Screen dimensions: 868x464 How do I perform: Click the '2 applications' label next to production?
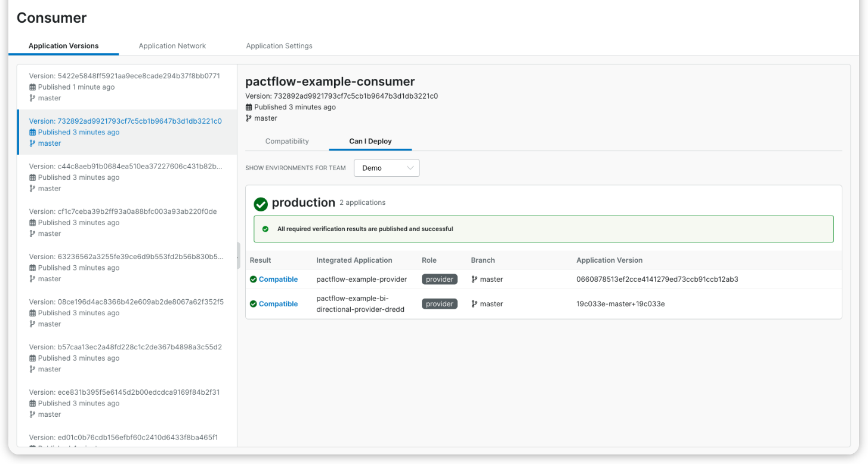pyautogui.click(x=362, y=203)
